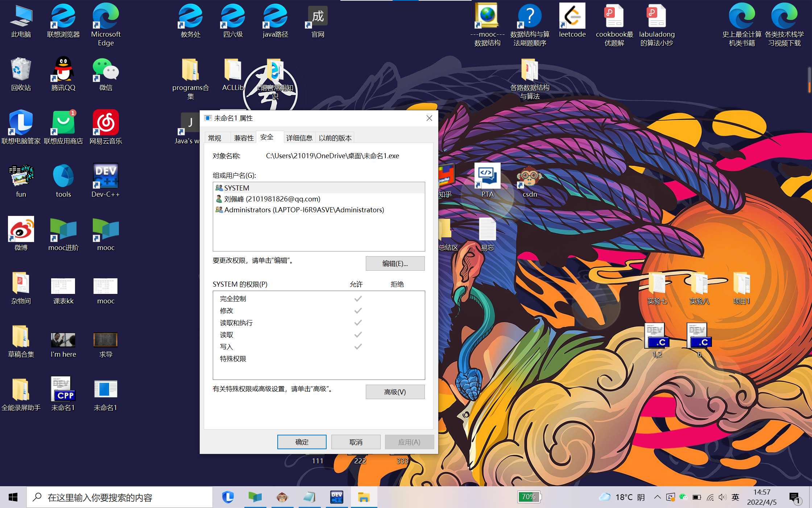Open the Tencent QQ desktop icon
This screenshot has width=812, height=508.
[x=63, y=70]
